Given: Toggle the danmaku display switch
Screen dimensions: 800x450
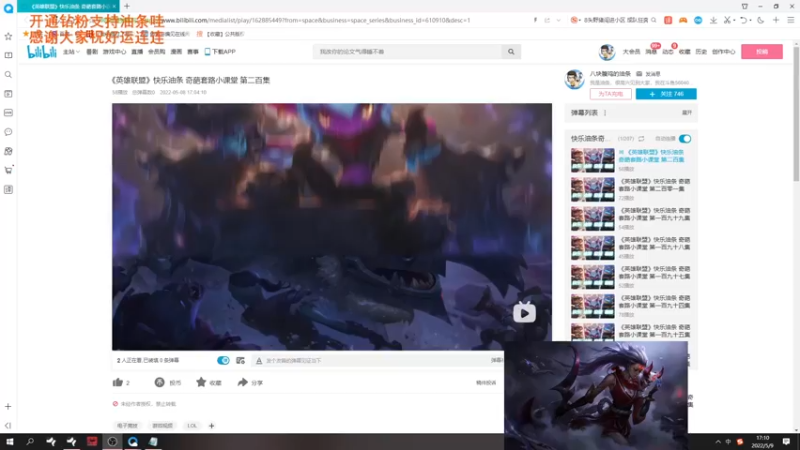Looking at the screenshot, I should (x=223, y=360).
